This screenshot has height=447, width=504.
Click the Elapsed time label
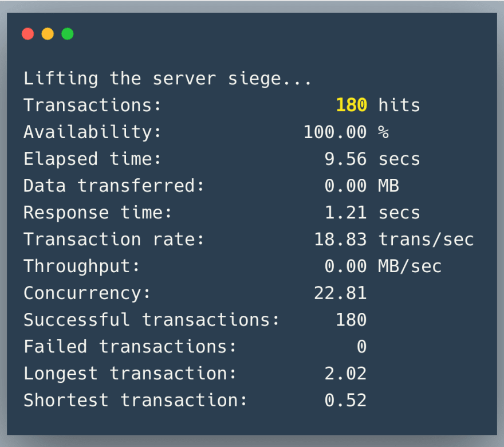(92, 159)
